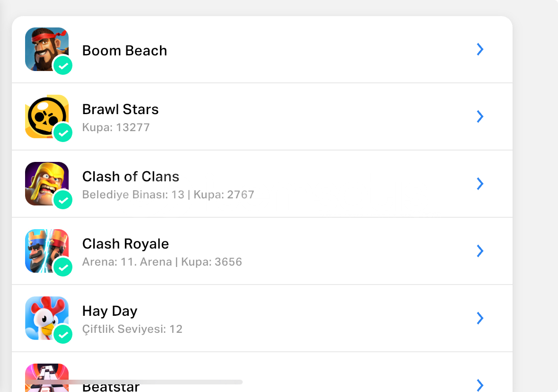Expand Boom Beach row with chevron arrow
The height and width of the screenshot is (392, 558).
480,50
